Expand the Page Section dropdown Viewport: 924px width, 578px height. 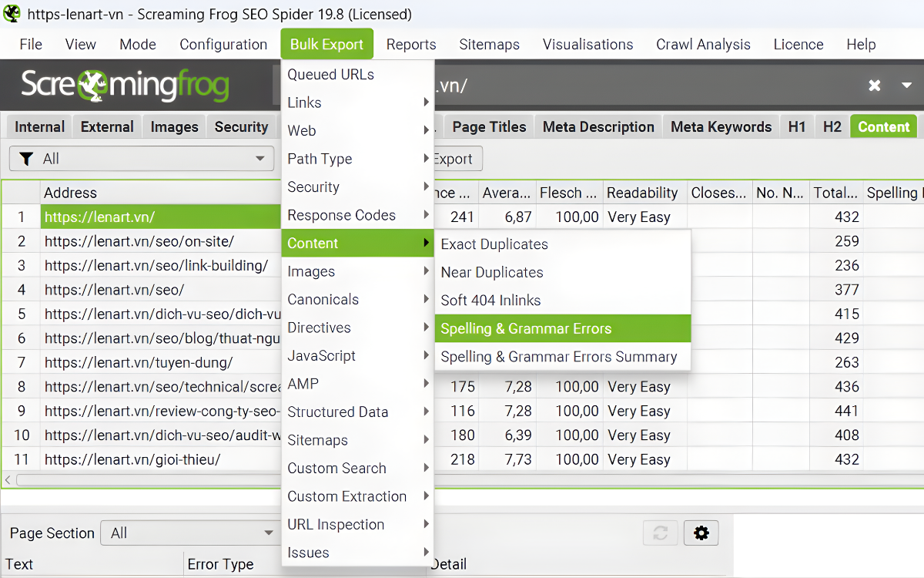click(189, 533)
